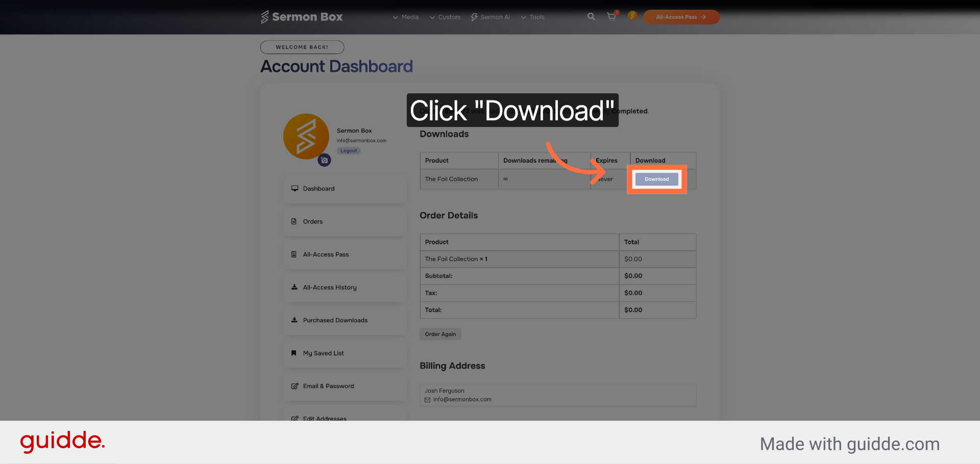Click the All-Access History download icon
Image resolution: width=980 pixels, height=464 pixels.
coord(293,287)
